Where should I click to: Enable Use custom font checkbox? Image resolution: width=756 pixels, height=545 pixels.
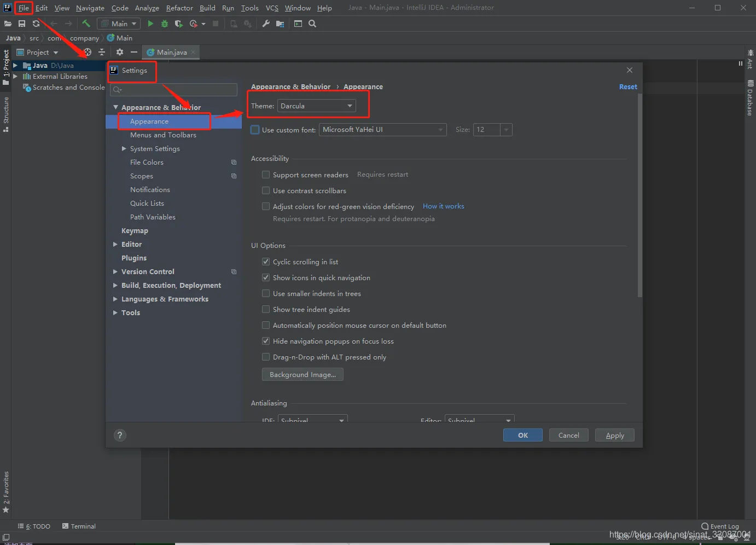255,130
